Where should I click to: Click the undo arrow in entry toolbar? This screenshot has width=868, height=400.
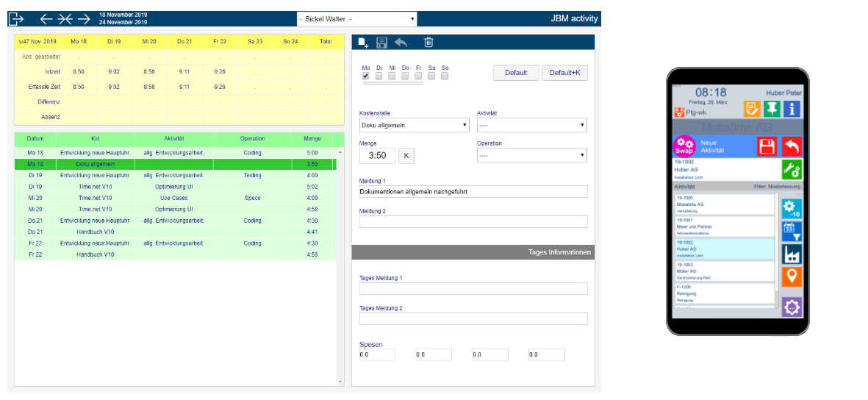(x=401, y=43)
